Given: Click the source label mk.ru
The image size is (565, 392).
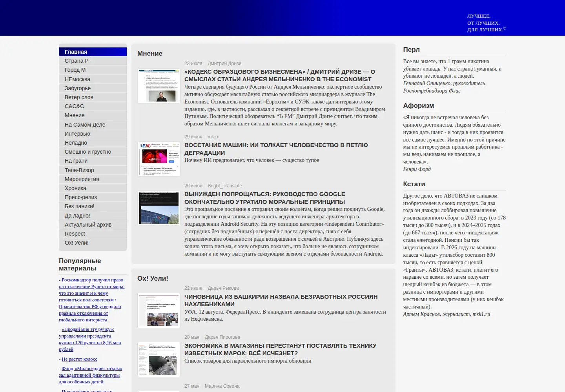Looking at the screenshot, I should [213, 137].
